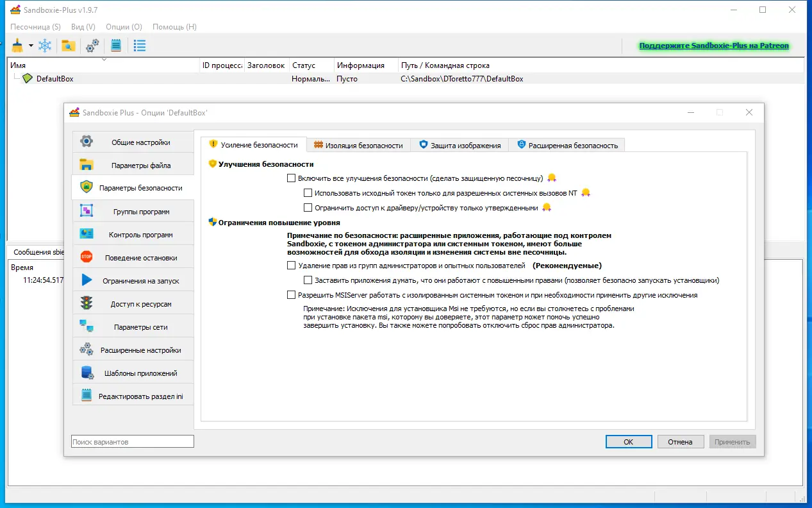This screenshot has height=508, width=812.
Task: Select the DefaultBox sandbox green icon
Action: [28, 79]
